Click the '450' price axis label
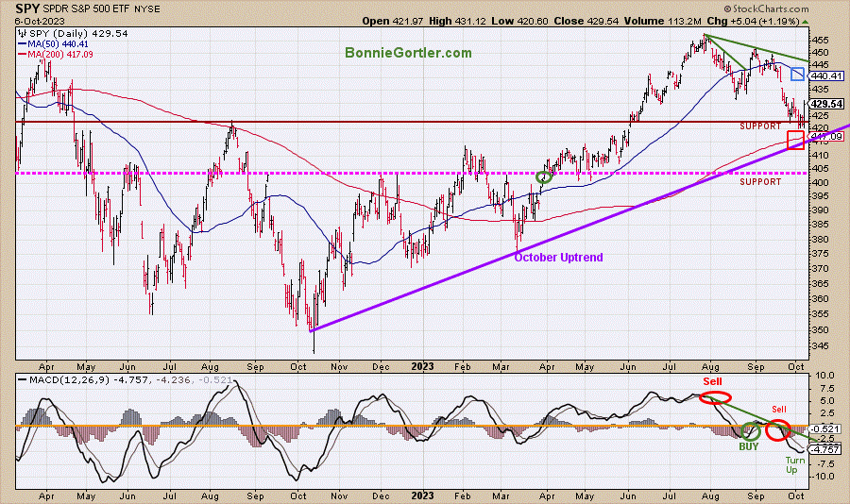The height and width of the screenshot is (504, 850). point(820,53)
